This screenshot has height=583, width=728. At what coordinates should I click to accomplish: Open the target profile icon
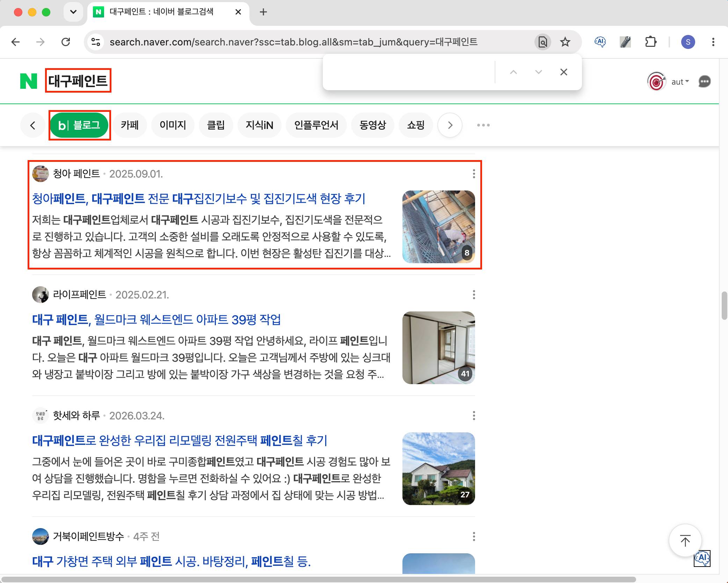[656, 82]
